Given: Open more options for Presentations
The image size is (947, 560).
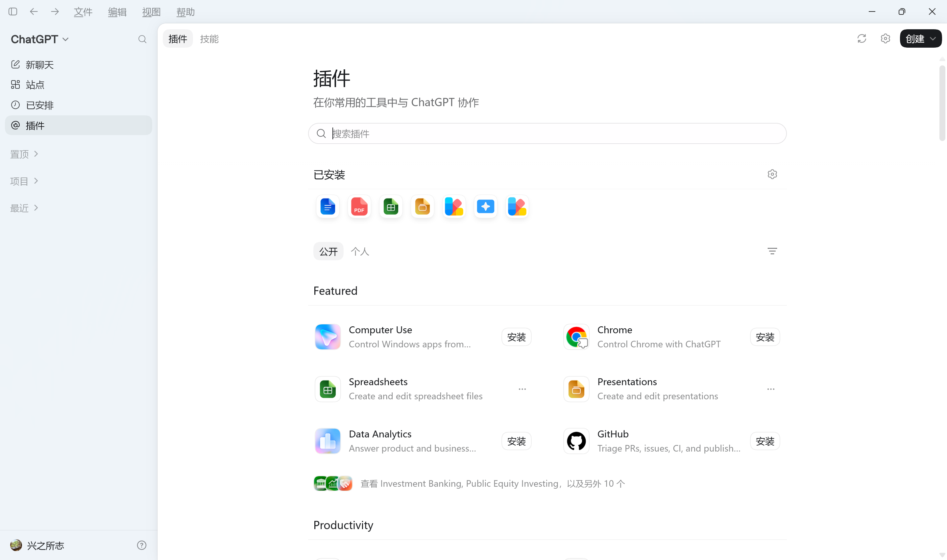Looking at the screenshot, I should click(771, 389).
